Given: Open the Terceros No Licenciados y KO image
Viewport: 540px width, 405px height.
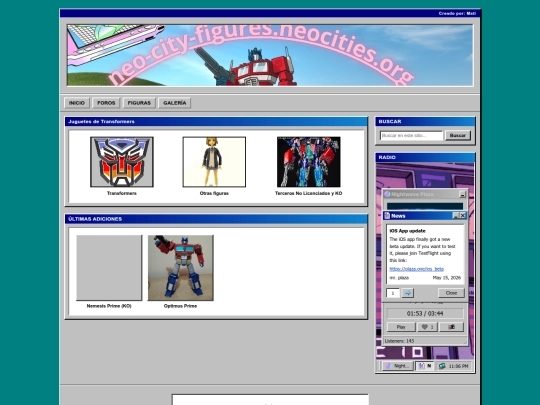Looking at the screenshot, I should pyautogui.click(x=309, y=162).
